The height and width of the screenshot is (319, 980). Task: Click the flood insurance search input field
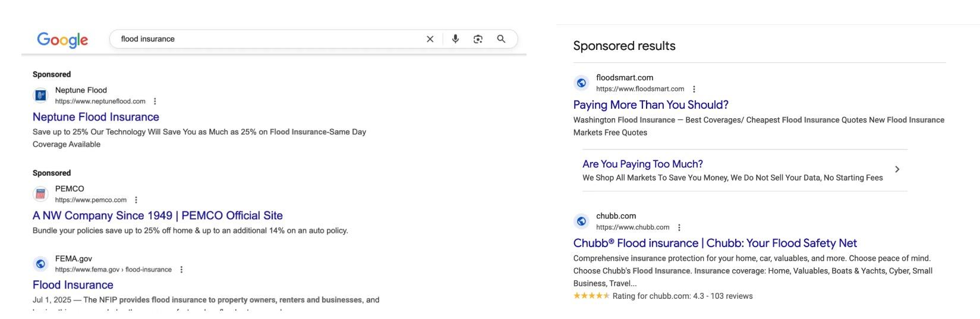click(x=267, y=39)
